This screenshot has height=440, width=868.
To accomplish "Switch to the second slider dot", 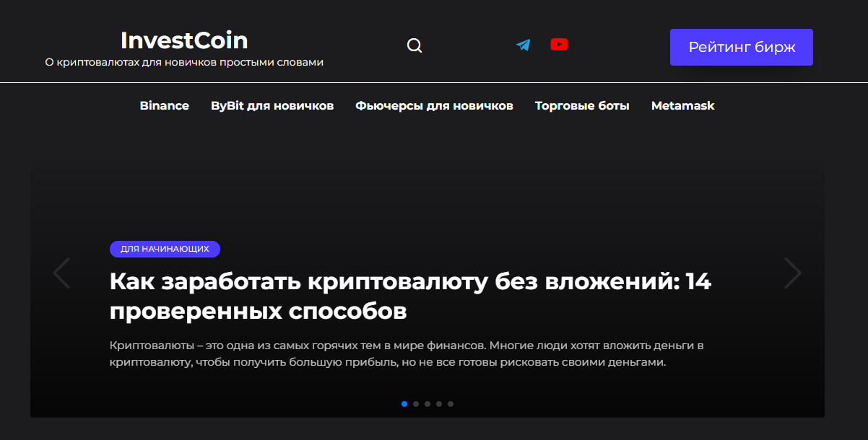I will 416,404.
